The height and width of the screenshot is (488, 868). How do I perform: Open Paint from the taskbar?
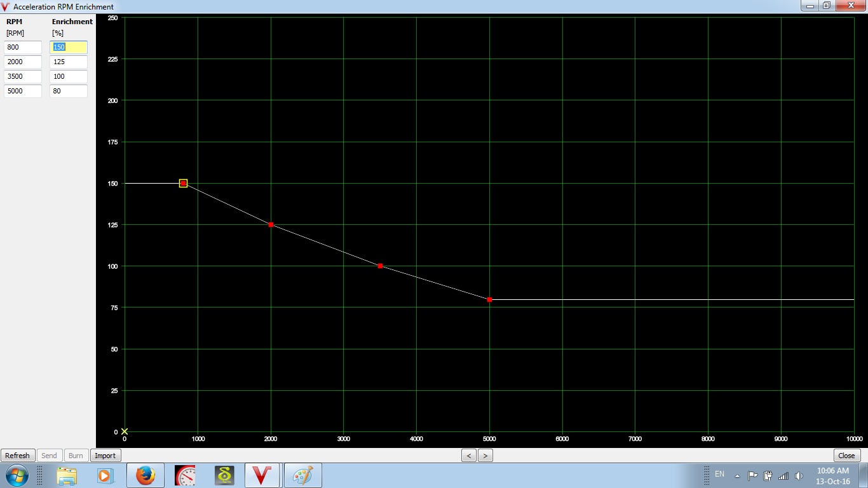click(302, 475)
